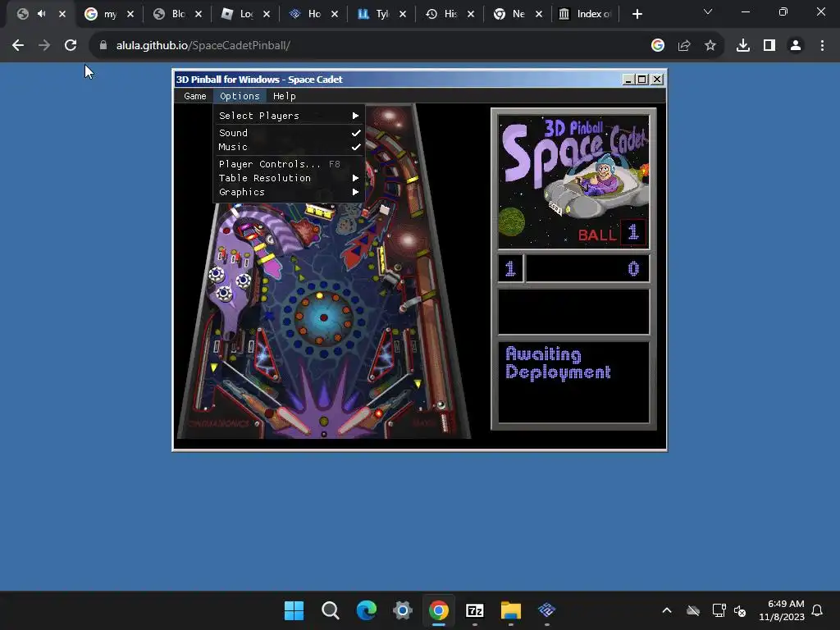Viewport: 840px width, 630px height.
Task: Open the Help menu
Action: click(x=284, y=96)
